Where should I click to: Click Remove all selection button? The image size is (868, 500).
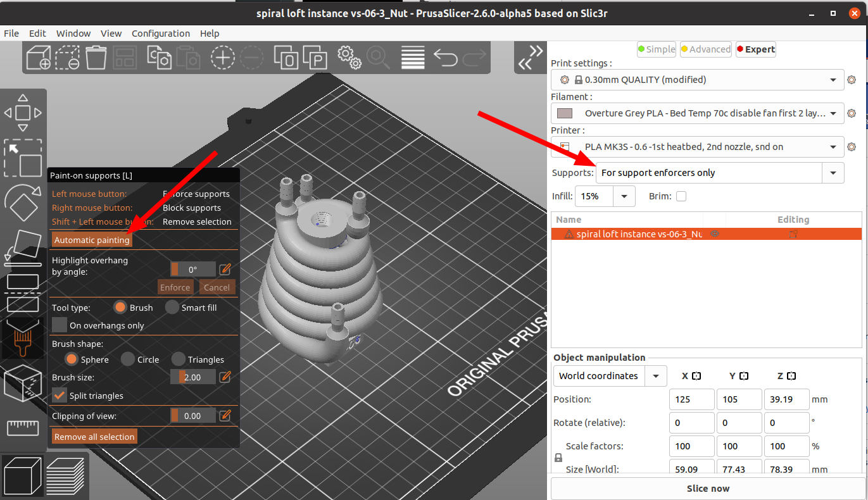[94, 437]
